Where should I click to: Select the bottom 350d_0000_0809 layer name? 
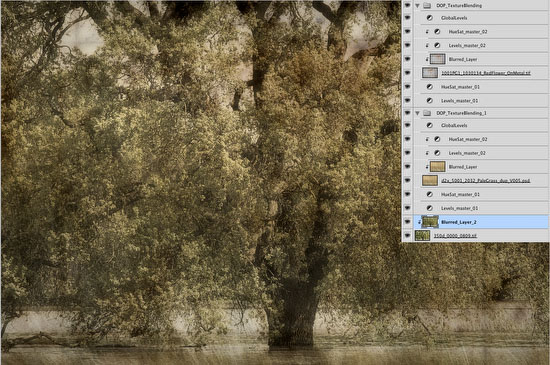click(x=455, y=236)
